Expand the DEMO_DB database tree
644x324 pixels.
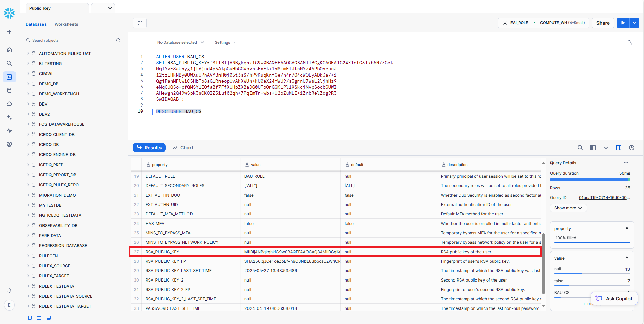tap(28, 84)
